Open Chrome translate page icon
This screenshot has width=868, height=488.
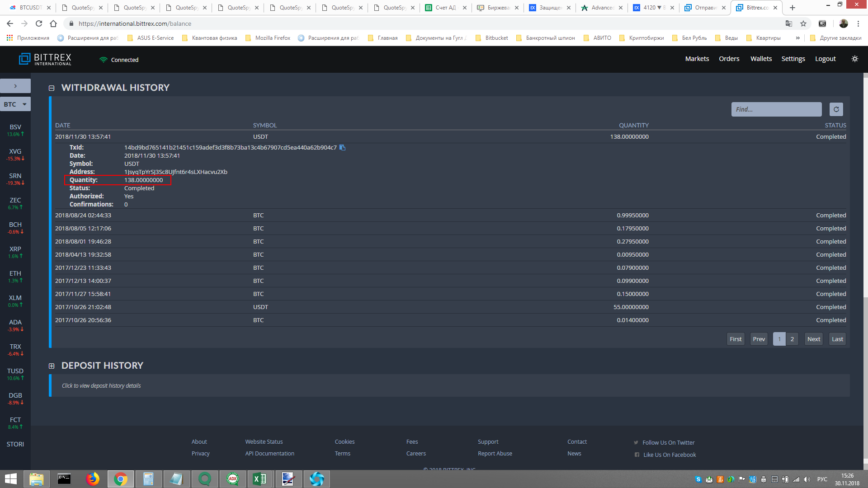(x=789, y=23)
